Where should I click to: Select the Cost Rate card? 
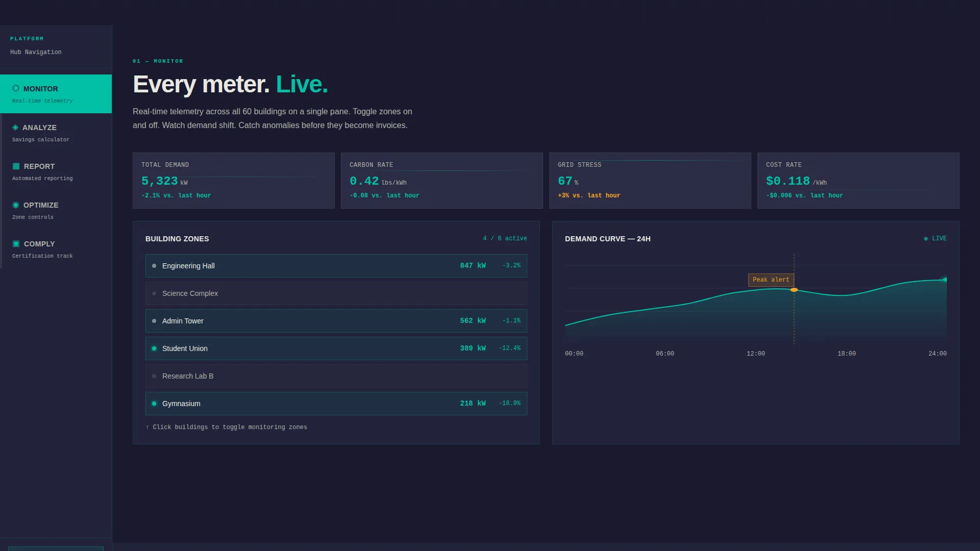click(858, 180)
